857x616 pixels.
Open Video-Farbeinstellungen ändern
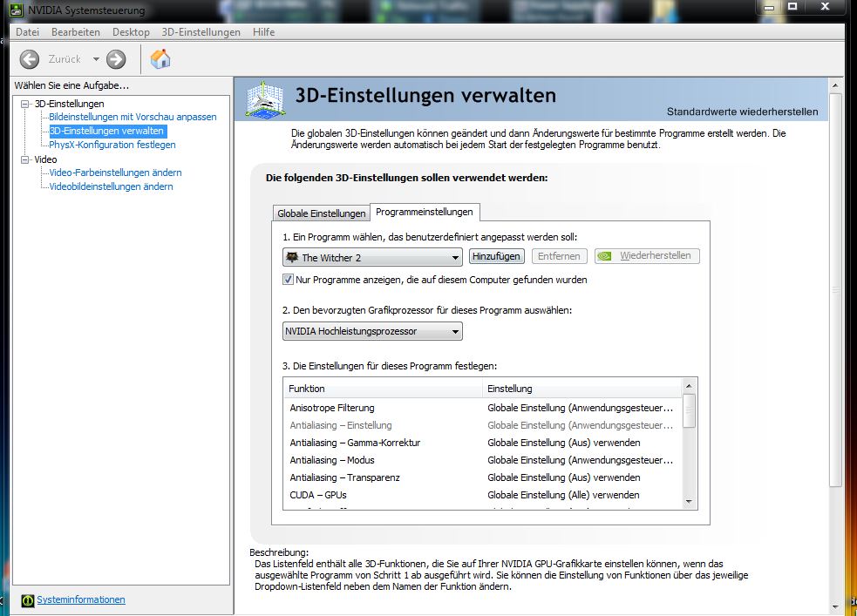pyautogui.click(x=115, y=173)
